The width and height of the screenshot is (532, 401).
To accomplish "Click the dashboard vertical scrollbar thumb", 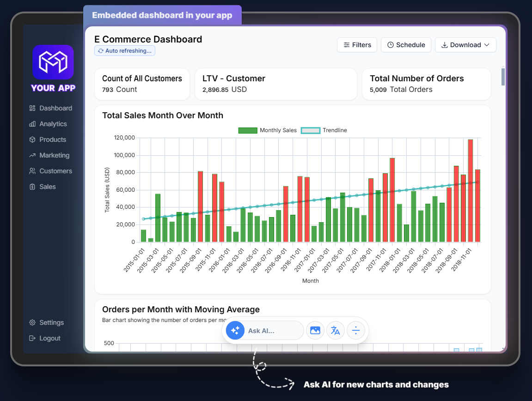I will click(503, 77).
